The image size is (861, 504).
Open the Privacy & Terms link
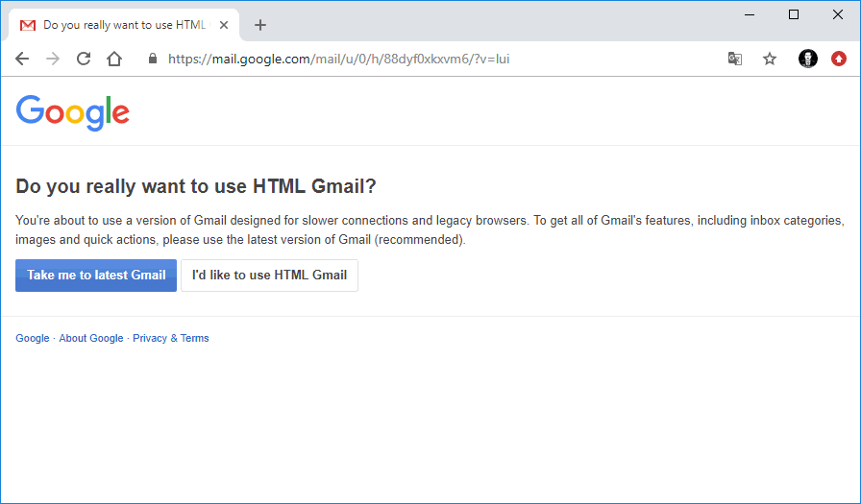[x=171, y=339]
